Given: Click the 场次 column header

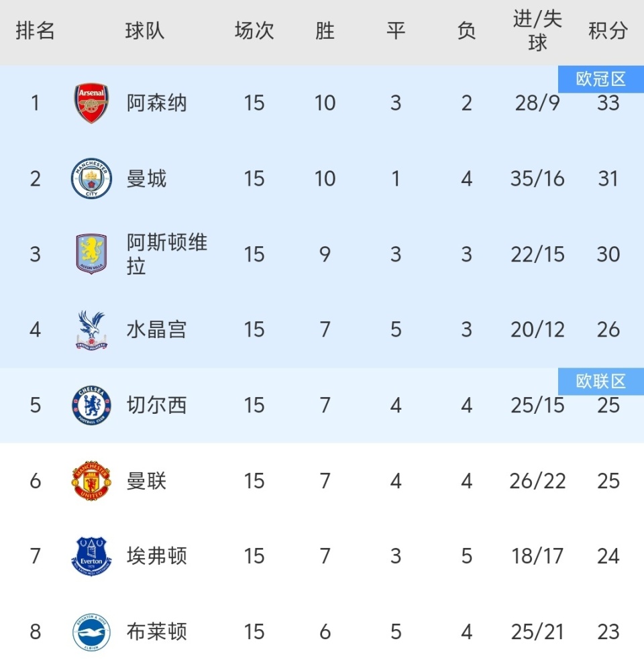Looking at the screenshot, I should [254, 31].
